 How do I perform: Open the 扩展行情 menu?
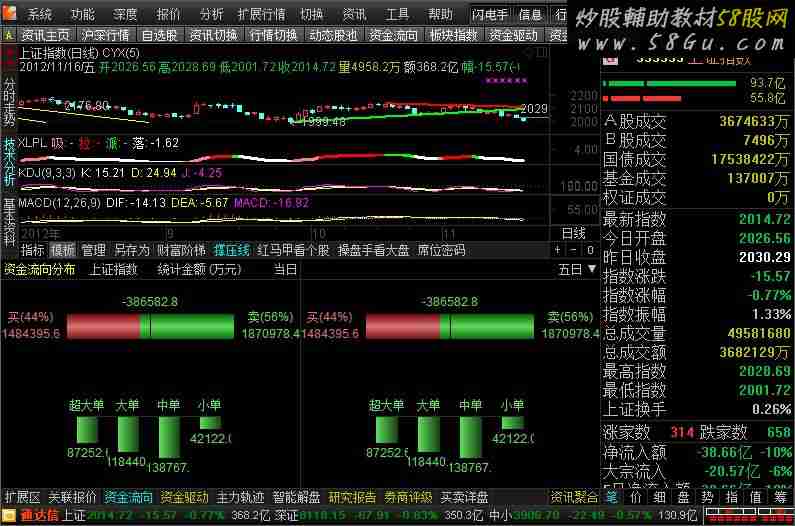click(262, 15)
